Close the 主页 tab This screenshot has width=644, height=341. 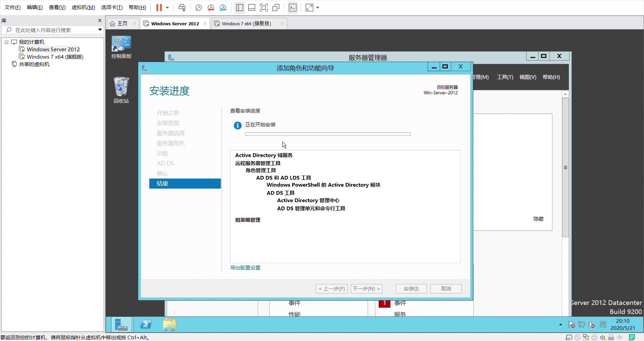click(x=134, y=23)
